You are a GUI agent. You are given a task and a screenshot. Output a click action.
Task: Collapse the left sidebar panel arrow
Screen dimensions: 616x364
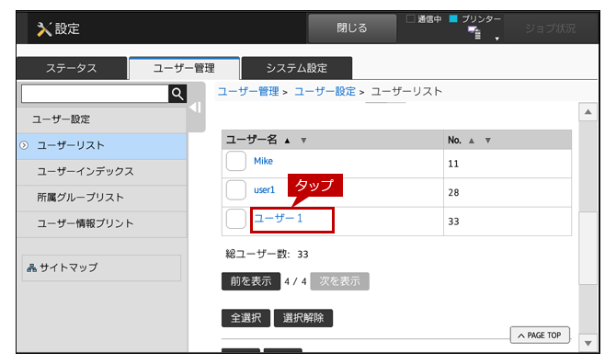pos(195,108)
